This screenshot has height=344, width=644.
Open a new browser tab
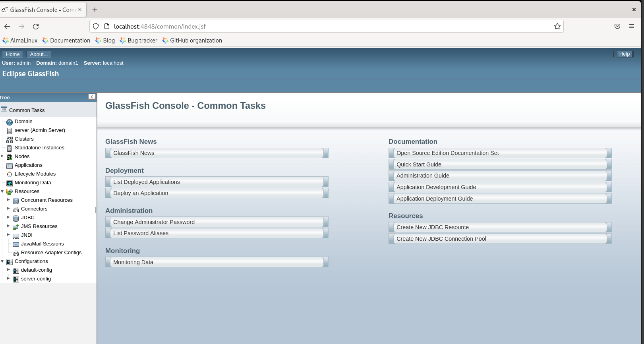point(95,10)
